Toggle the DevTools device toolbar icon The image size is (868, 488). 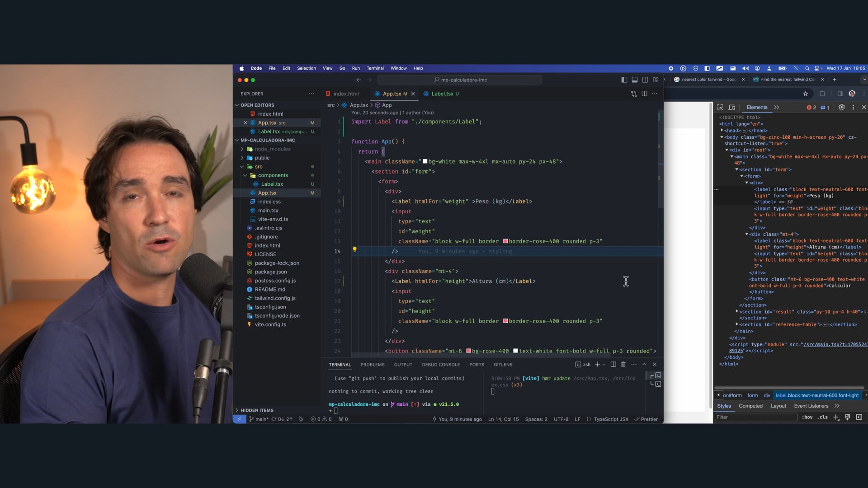[732, 108]
